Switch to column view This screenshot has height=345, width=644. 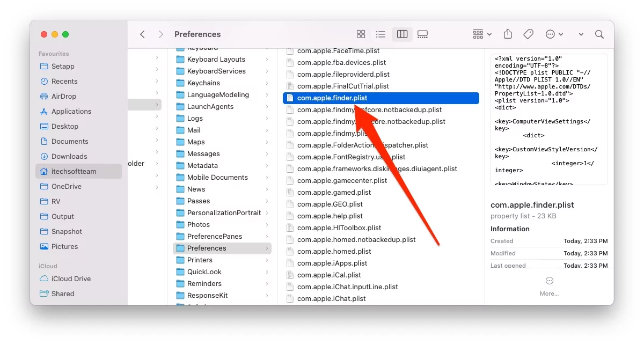pos(402,34)
